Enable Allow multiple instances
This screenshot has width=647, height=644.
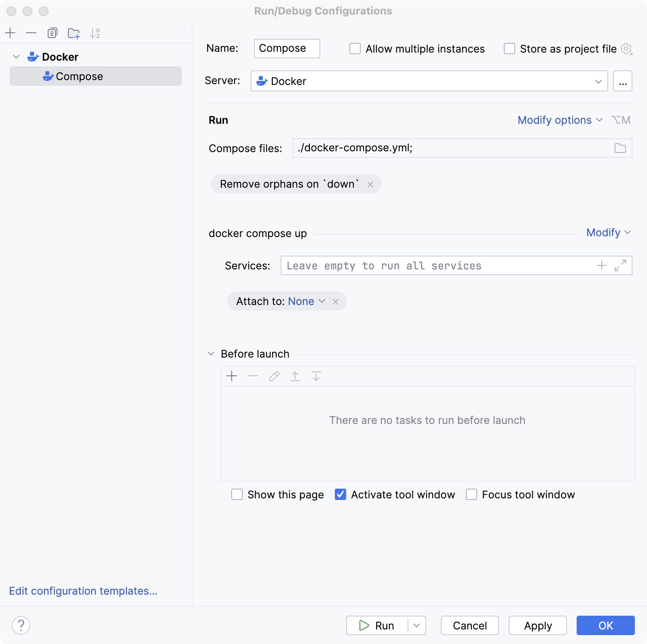click(x=355, y=49)
